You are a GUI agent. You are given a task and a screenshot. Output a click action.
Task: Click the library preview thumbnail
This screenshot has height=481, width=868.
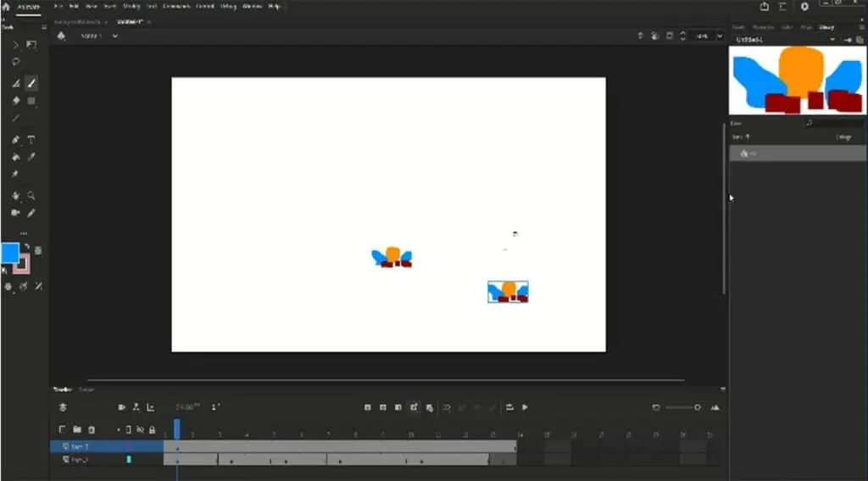pos(798,80)
